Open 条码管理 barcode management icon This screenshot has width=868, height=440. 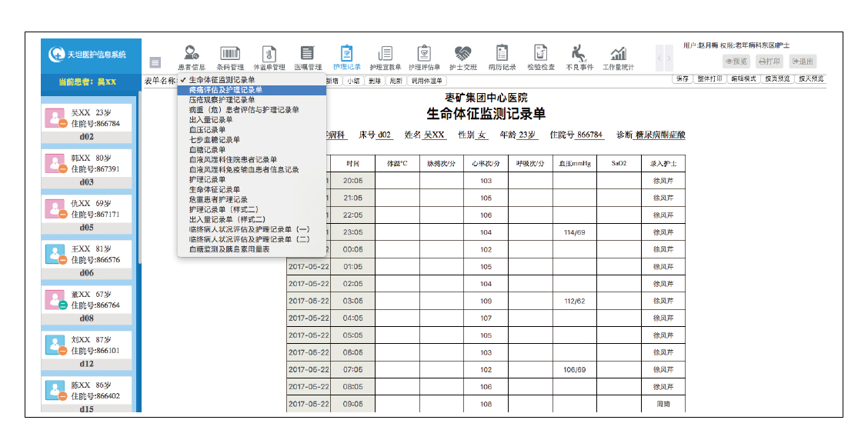(x=230, y=57)
